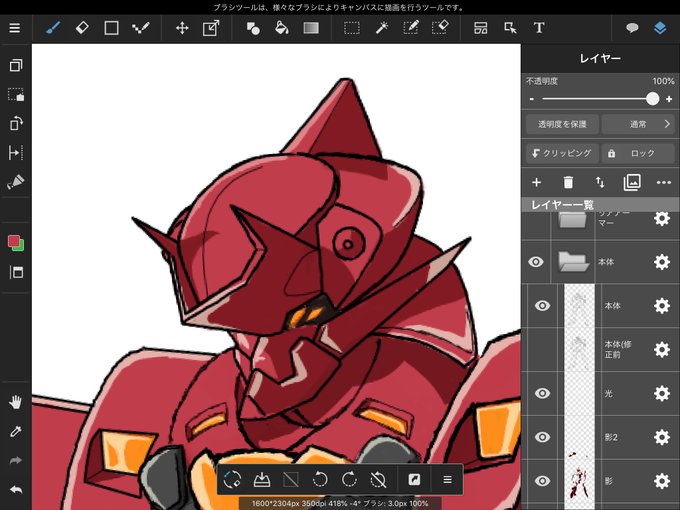
Task: Open more layer options (three dots)
Action: tap(664, 183)
